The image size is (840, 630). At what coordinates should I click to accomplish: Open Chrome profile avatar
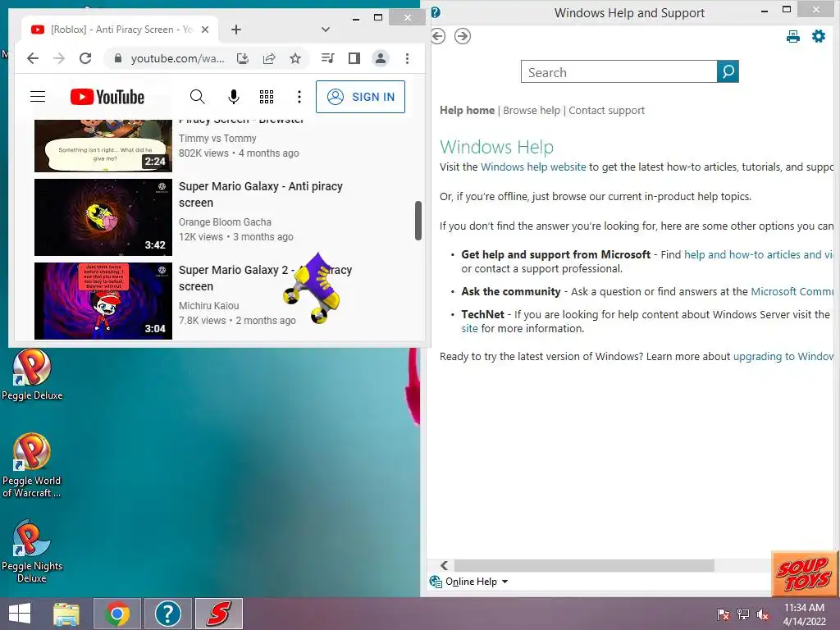click(x=381, y=58)
